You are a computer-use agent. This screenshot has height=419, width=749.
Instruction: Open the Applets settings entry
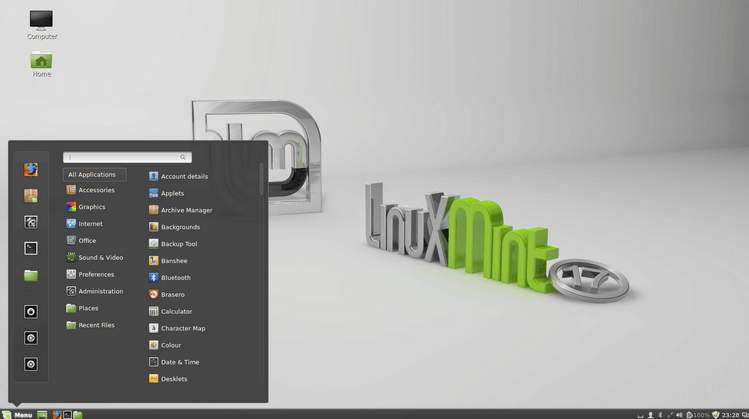pos(167,193)
